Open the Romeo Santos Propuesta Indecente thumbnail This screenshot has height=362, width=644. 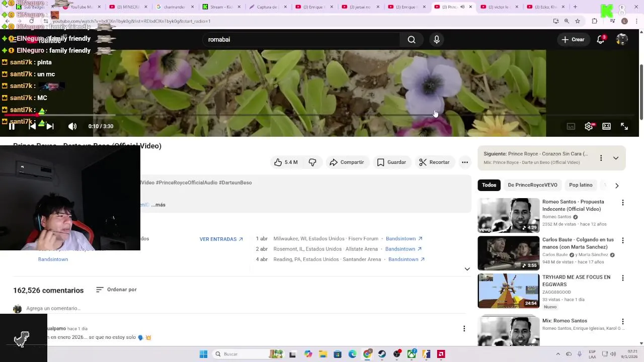pos(508,215)
